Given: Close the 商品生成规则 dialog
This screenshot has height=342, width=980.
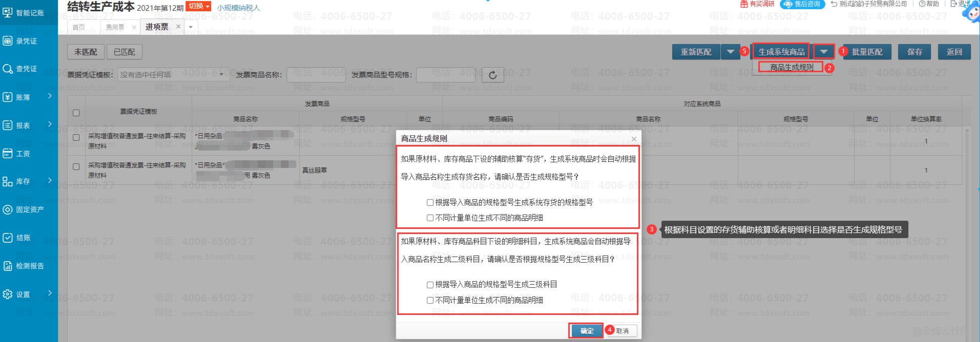Looking at the screenshot, I should pyautogui.click(x=634, y=139).
